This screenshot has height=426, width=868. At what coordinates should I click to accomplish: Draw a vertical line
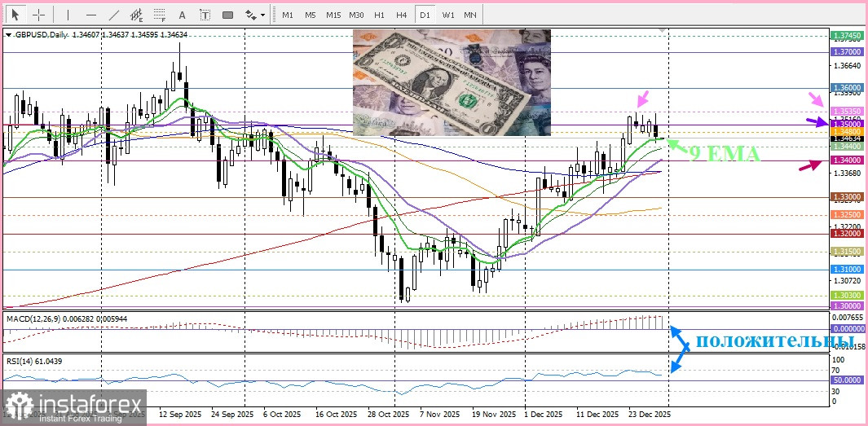(68, 15)
